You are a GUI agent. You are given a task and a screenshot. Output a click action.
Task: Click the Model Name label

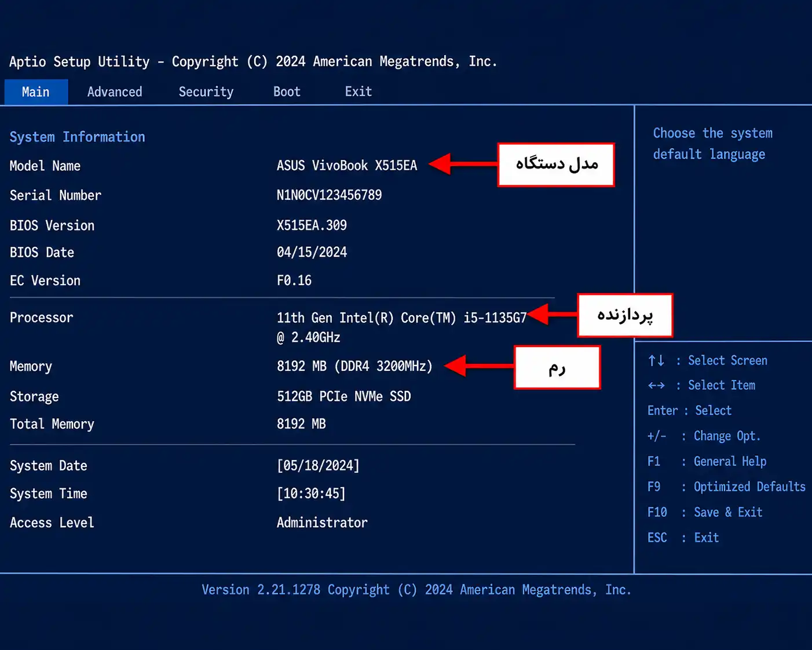coord(45,166)
